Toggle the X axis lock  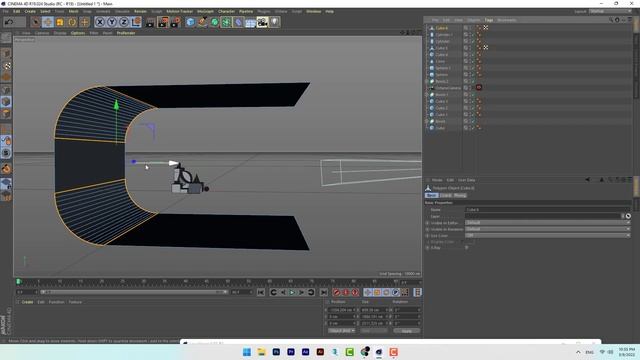[x=100, y=22]
